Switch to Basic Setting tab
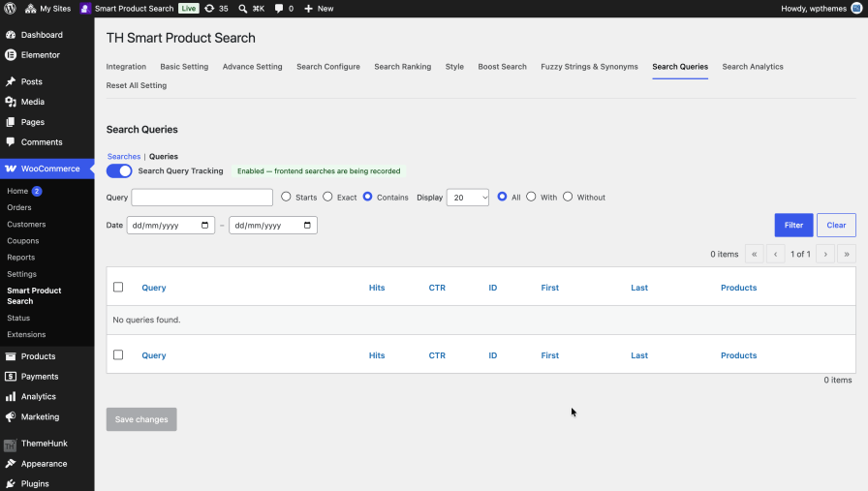 click(184, 67)
